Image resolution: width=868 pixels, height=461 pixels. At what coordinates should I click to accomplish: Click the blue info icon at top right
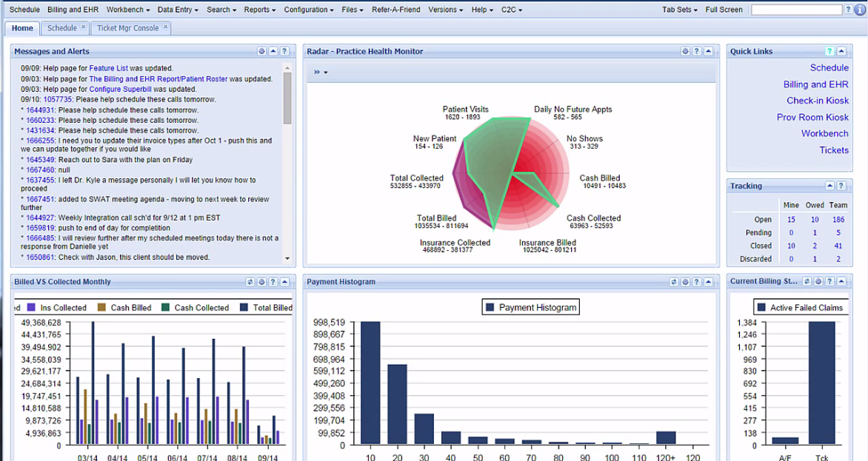pos(861,10)
